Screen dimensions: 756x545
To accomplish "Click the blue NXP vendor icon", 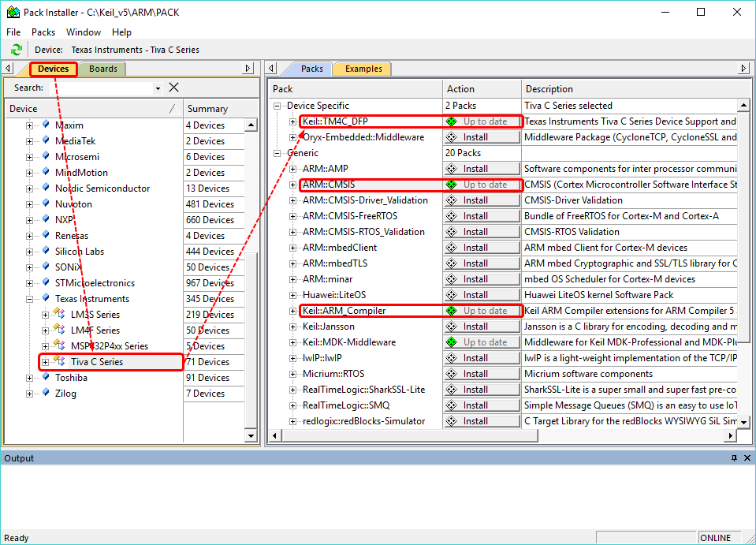I will [x=46, y=219].
